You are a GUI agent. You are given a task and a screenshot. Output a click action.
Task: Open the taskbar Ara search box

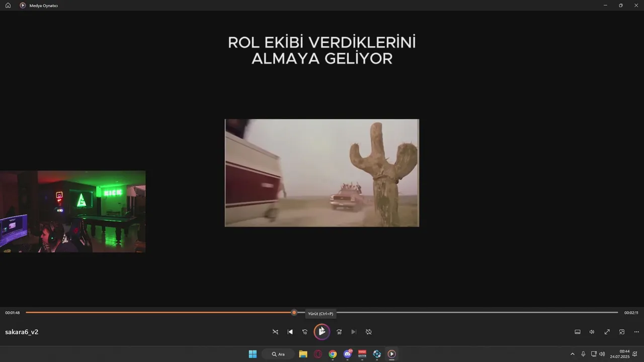[x=278, y=354]
